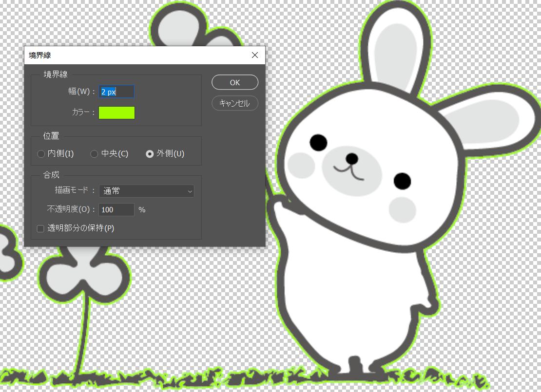541x392 pixels.
Task: Click the rabbit's black nose on canvas
Action: (351, 158)
